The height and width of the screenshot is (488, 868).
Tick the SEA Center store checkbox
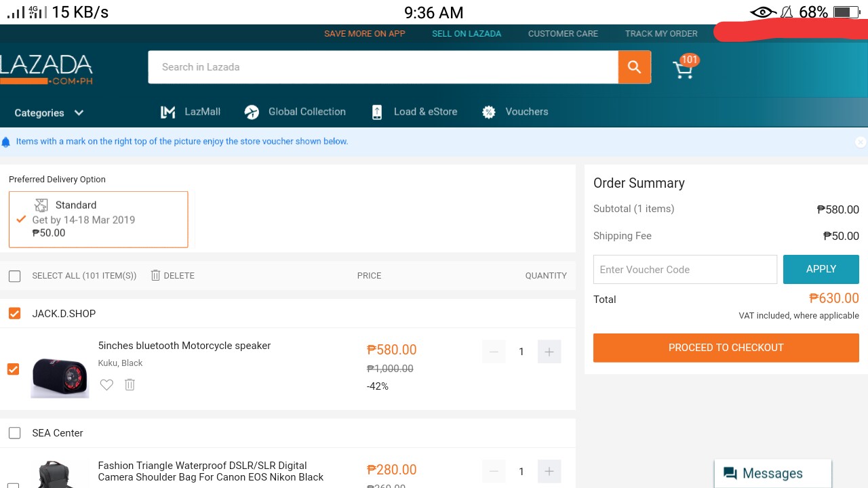coord(14,433)
